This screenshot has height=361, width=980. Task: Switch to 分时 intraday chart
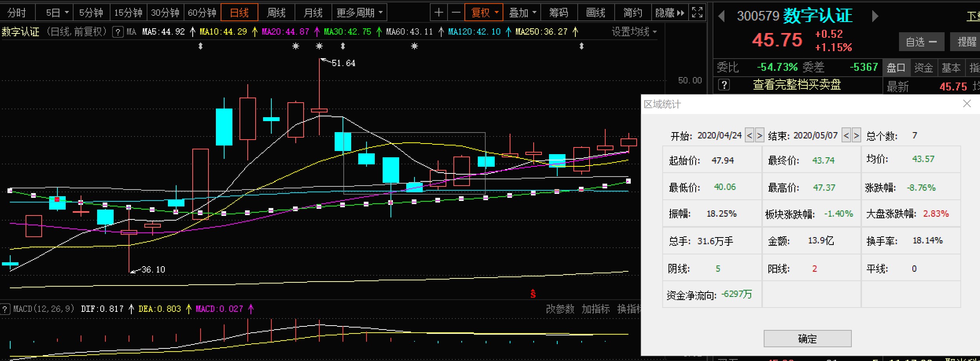[x=17, y=13]
